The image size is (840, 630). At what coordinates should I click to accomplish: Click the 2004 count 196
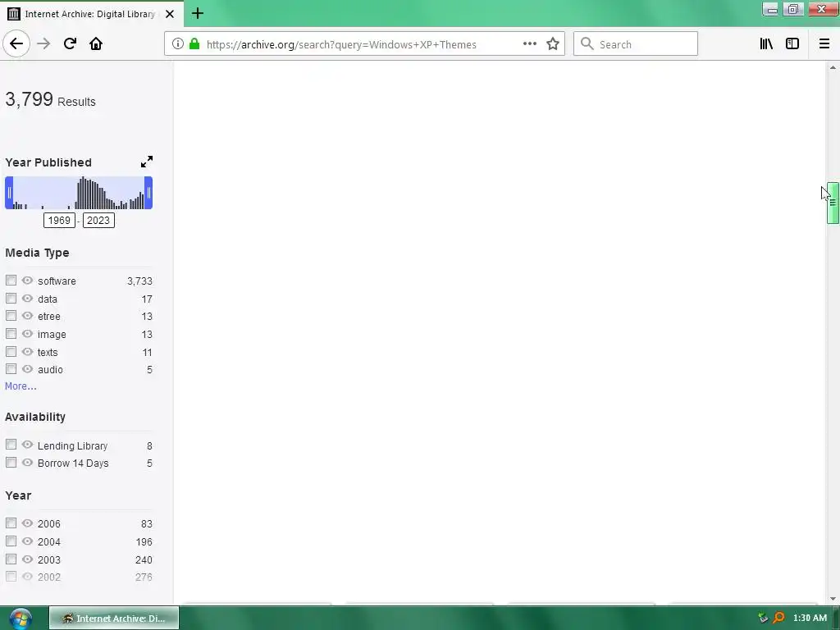144,542
